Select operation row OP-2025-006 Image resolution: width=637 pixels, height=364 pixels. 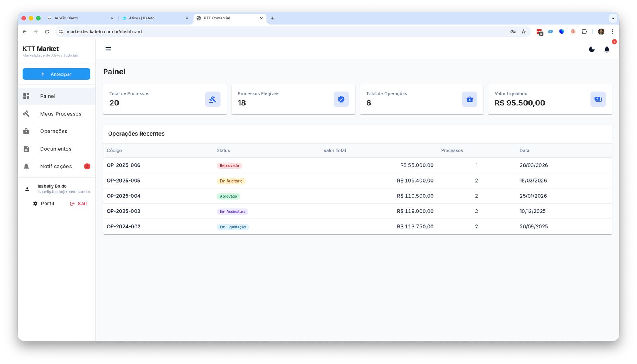(123, 165)
